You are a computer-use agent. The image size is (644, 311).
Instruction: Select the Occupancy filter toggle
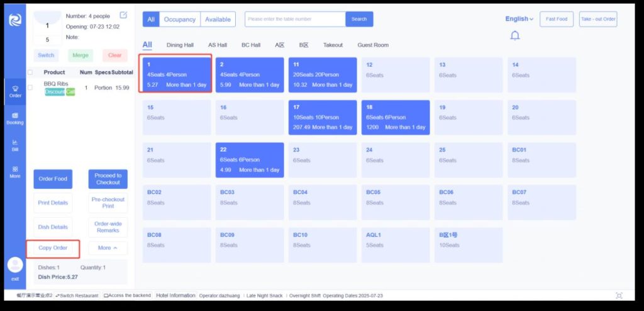point(180,20)
